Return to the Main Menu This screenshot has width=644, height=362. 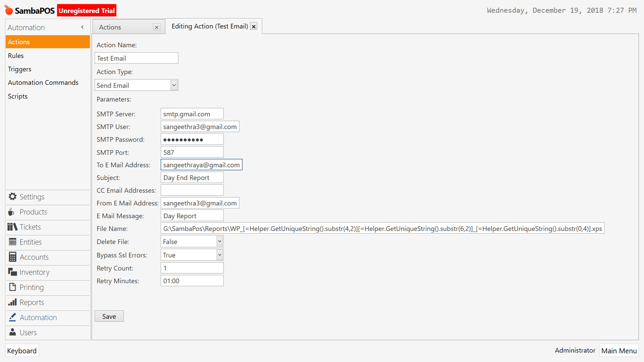619,350
